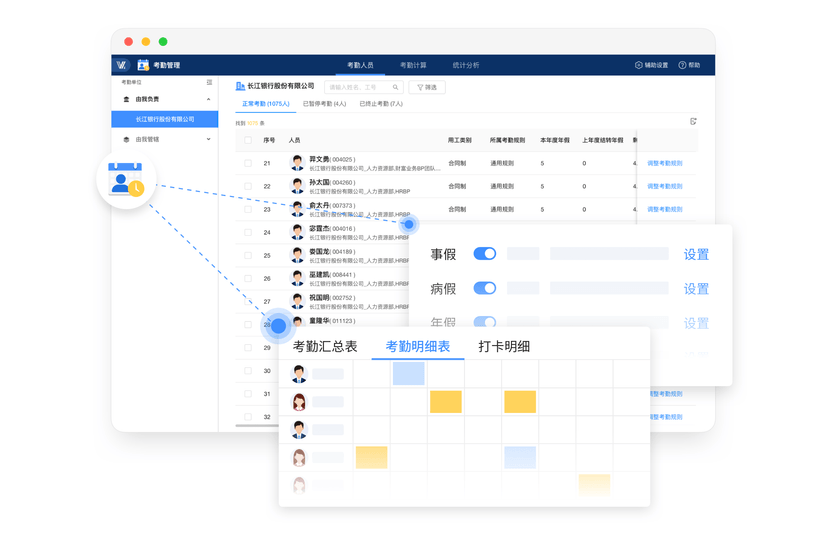Click 通用规则 cell in 孙太国 row

pyautogui.click(x=502, y=186)
